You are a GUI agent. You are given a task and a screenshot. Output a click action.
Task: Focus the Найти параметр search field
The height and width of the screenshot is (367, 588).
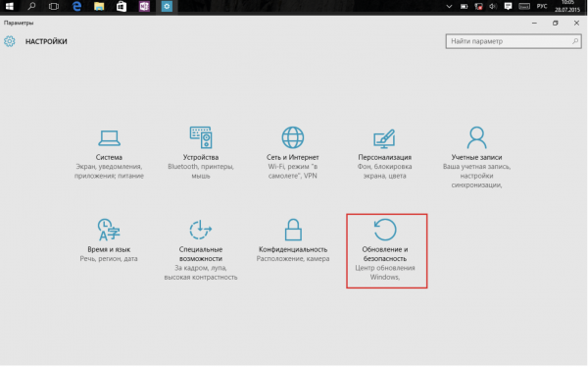click(x=514, y=41)
